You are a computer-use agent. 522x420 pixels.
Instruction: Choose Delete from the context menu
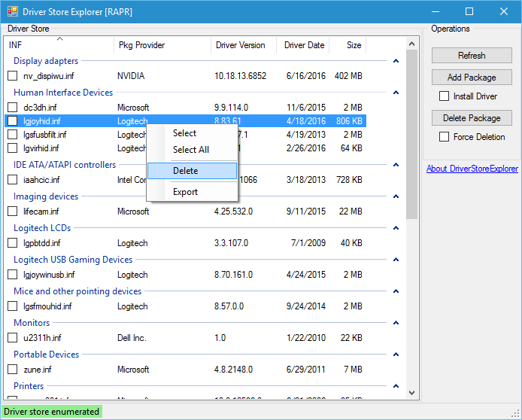point(185,171)
